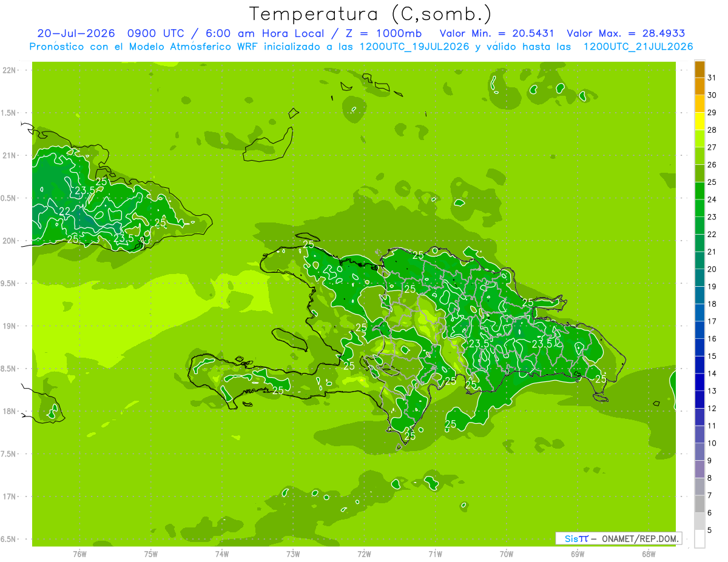The image size is (728, 562).
Task: Click the 69W longitude axis label
Action: coord(578,554)
